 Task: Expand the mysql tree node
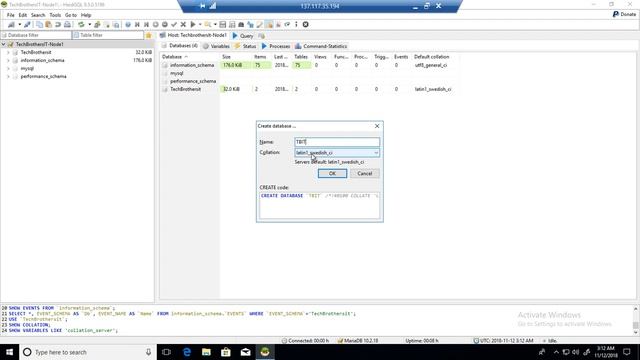tap(8, 69)
